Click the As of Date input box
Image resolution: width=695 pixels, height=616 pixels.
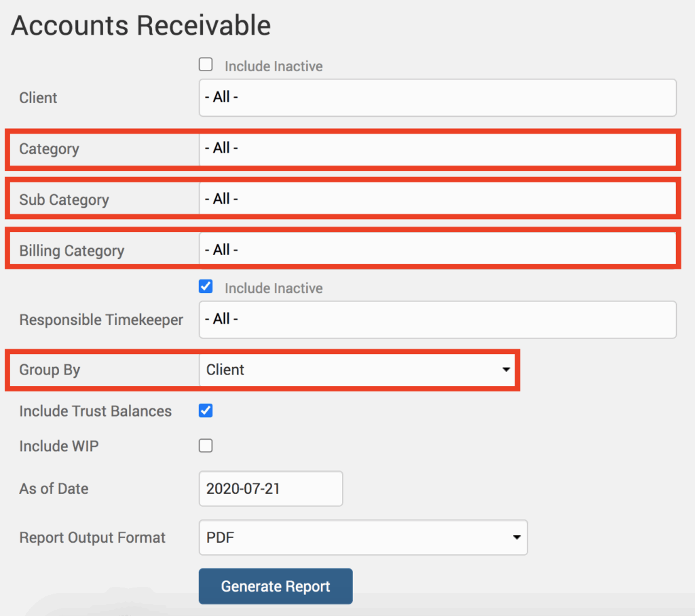point(270,488)
